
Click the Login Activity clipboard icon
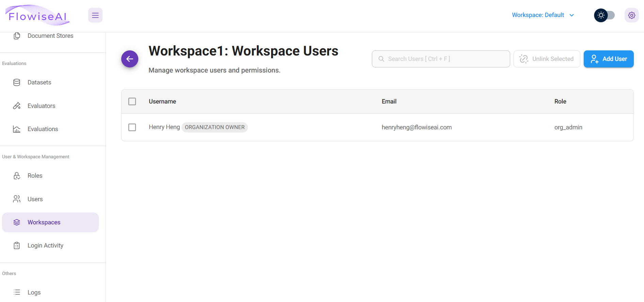coord(17,245)
